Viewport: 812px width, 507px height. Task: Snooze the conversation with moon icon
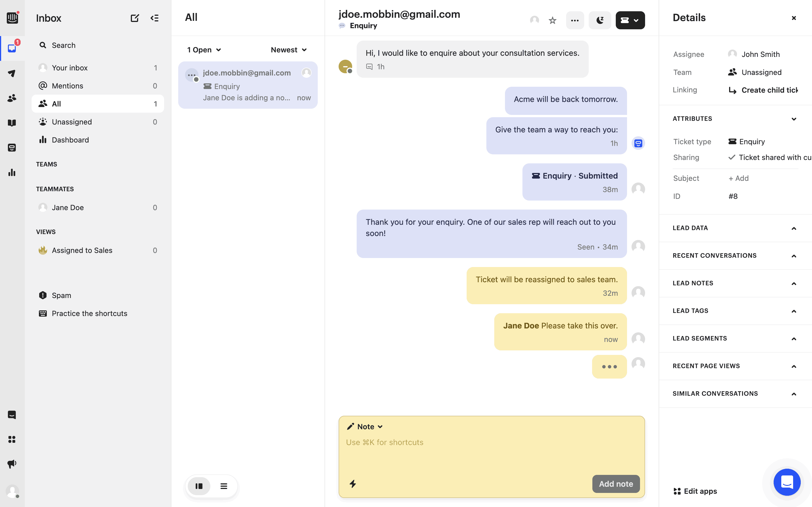pyautogui.click(x=600, y=21)
